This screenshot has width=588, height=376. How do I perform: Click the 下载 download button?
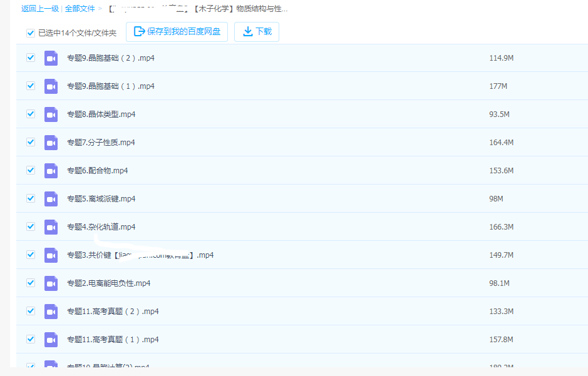click(257, 32)
